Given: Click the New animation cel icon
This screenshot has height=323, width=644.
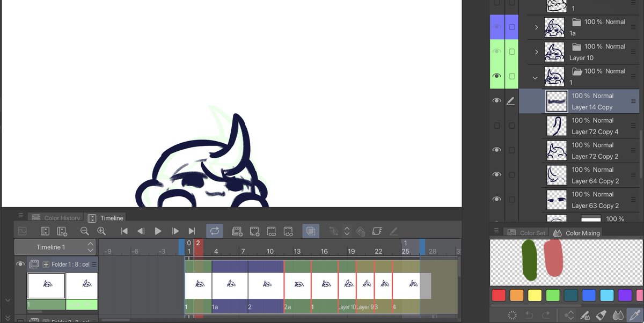Looking at the screenshot, I should click(254, 231).
